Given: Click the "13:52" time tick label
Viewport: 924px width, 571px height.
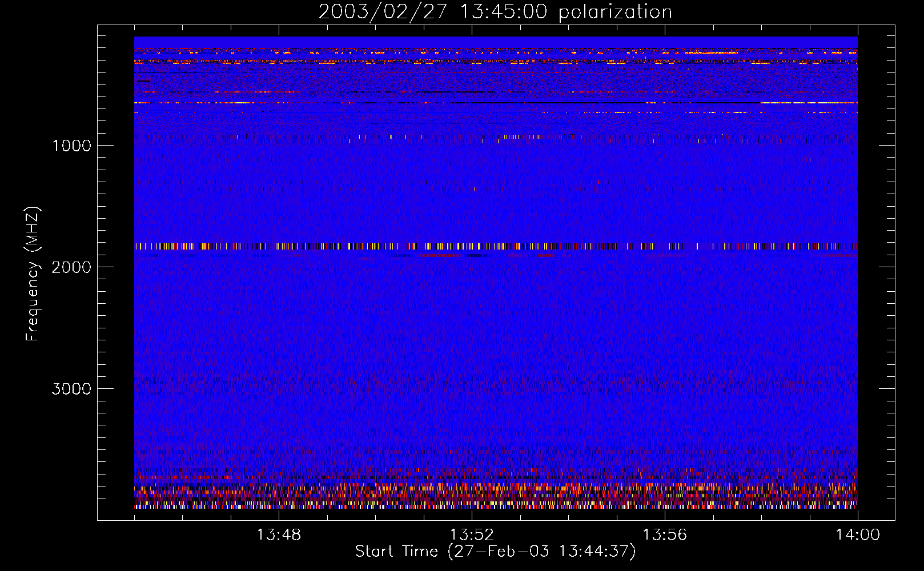Looking at the screenshot, I should pyautogui.click(x=472, y=535).
